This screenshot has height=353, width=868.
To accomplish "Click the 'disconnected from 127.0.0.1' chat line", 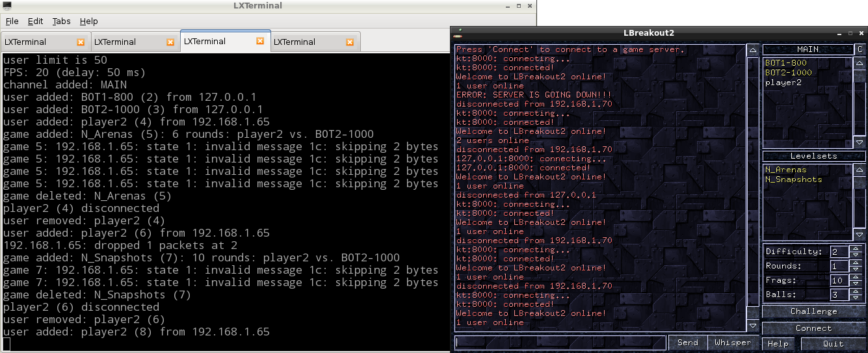I will (x=526, y=195).
